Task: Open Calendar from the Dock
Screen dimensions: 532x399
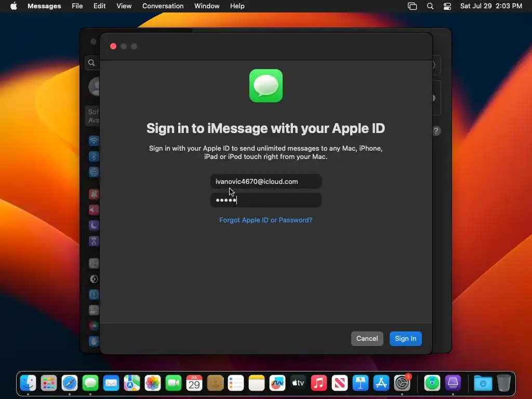Action: (194, 383)
